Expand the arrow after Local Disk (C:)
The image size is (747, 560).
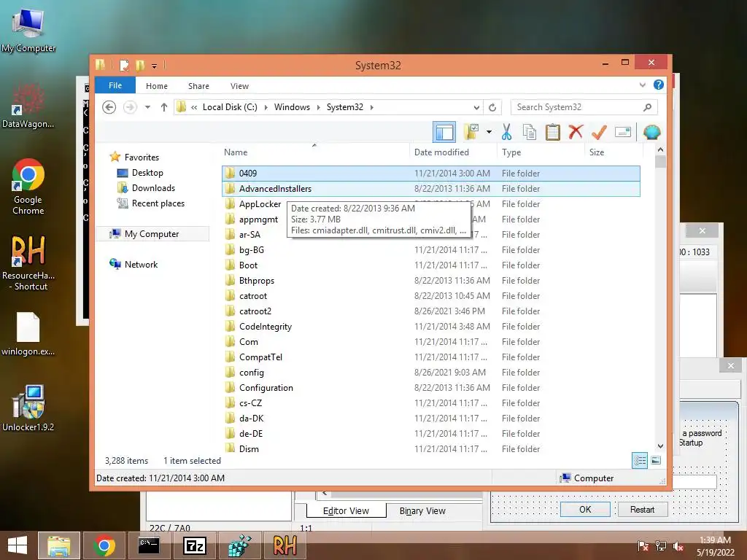point(266,107)
